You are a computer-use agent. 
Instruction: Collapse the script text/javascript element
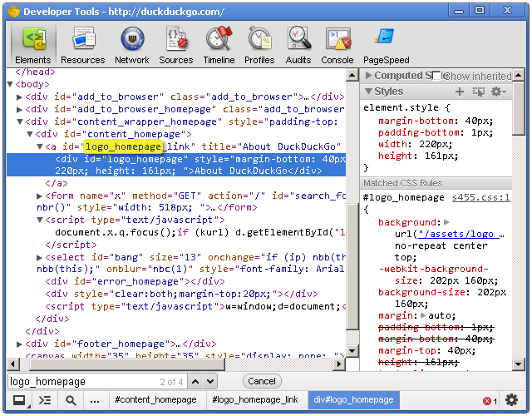click(x=40, y=220)
